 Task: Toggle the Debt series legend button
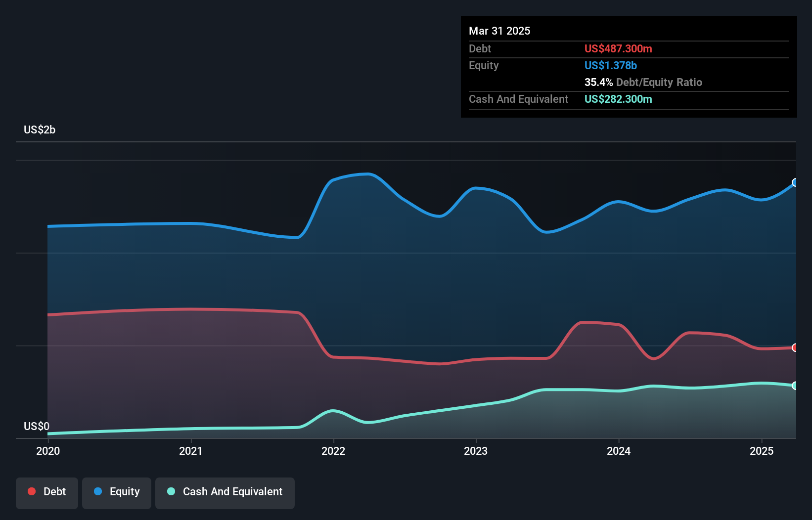click(47, 493)
